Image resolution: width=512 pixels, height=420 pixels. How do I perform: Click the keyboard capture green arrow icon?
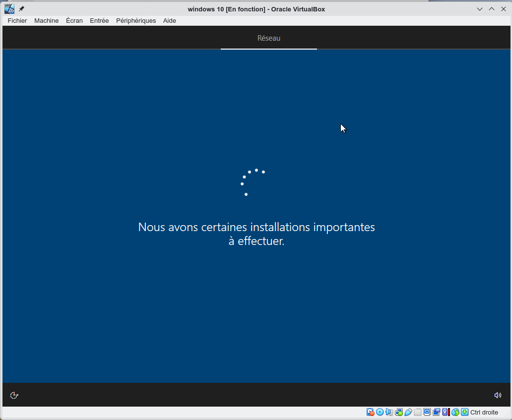(x=465, y=412)
